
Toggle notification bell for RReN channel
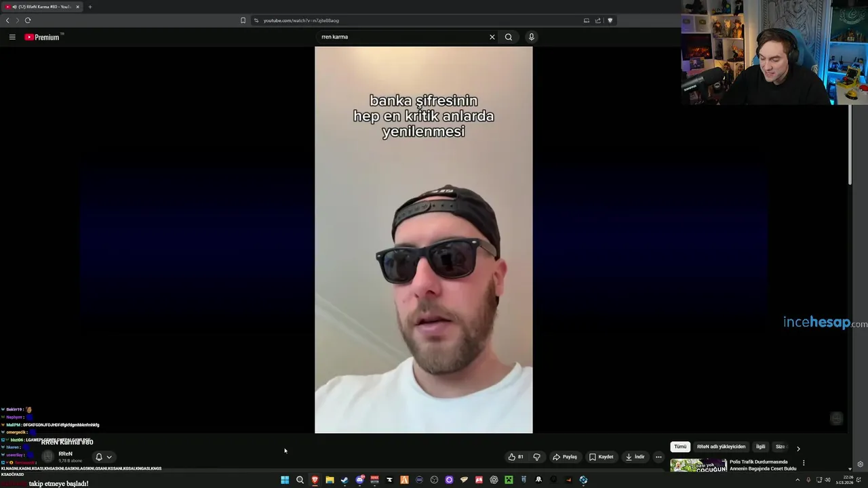[99, 457]
